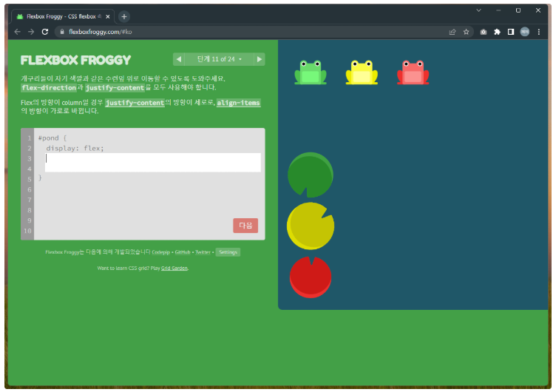Click the green lily pad

pyautogui.click(x=311, y=175)
